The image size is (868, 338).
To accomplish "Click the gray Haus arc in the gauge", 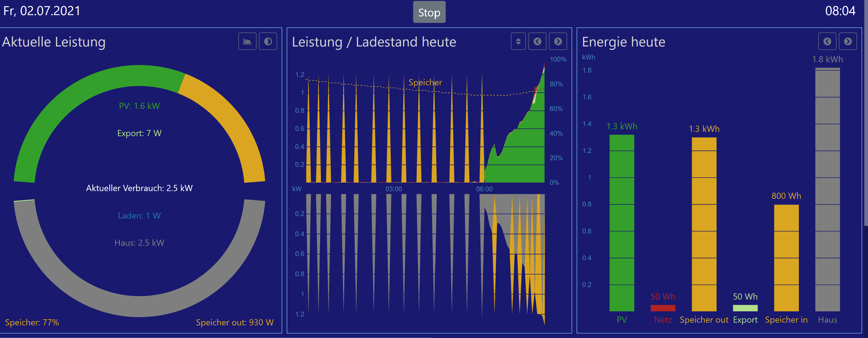I will [139, 306].
